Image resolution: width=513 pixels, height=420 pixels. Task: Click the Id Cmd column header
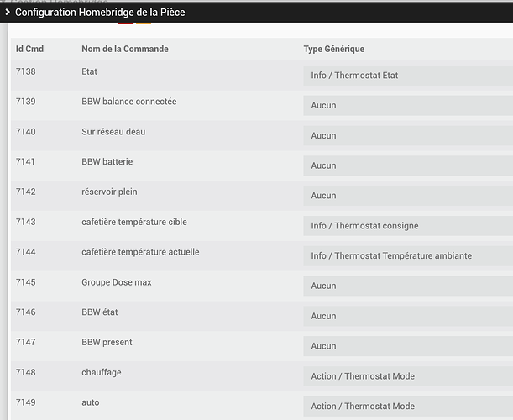pos(29,49)
